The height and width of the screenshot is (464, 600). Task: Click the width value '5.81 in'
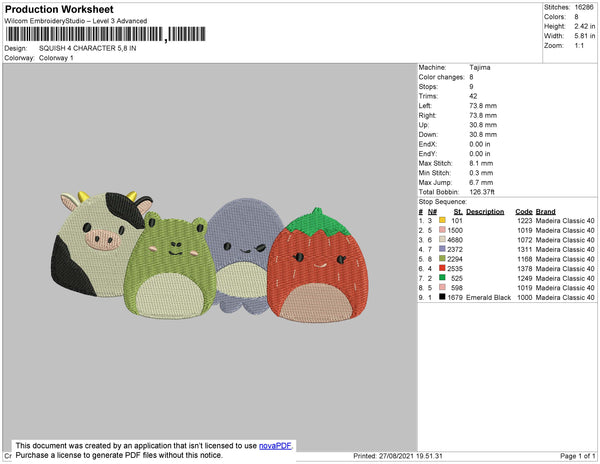585,36
